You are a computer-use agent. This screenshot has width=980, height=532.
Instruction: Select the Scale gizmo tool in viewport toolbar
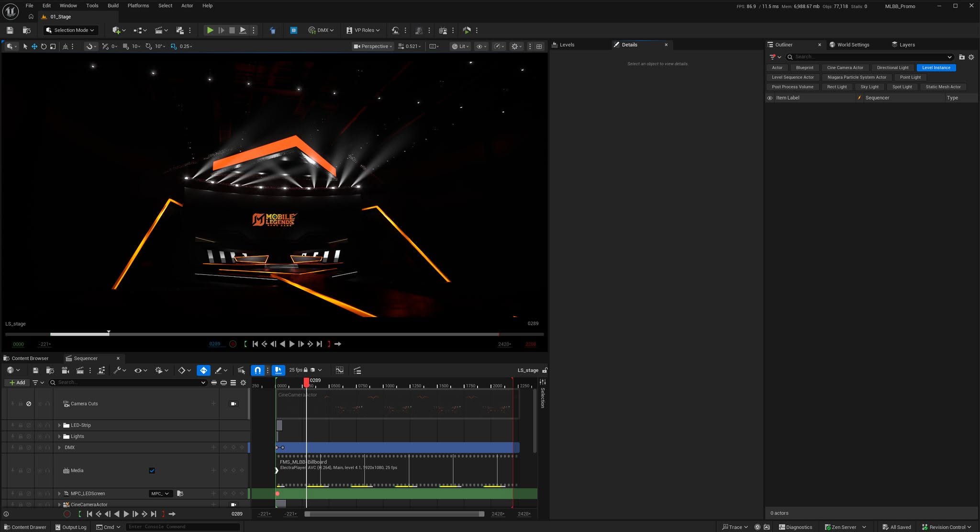point(53,46)
